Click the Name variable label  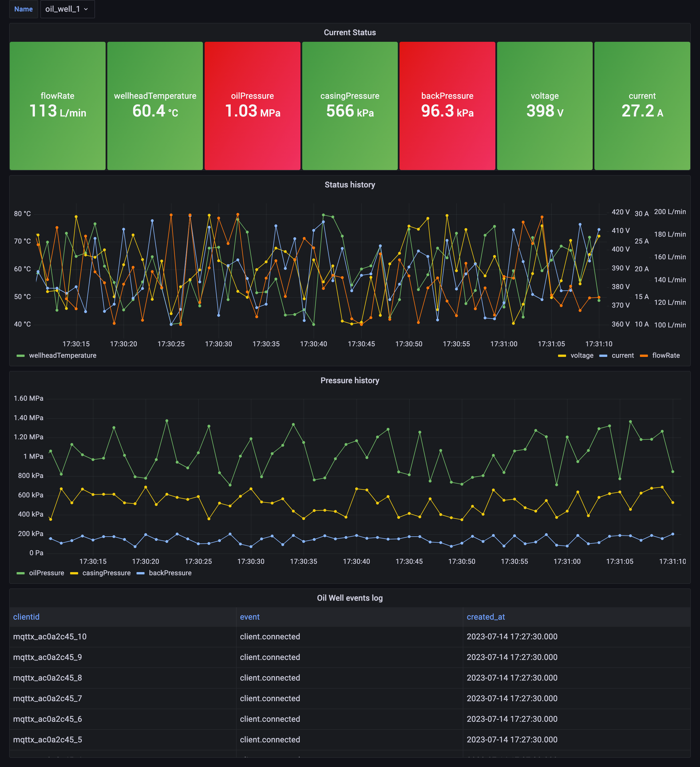pyautogui.click(x=23, y=9)
